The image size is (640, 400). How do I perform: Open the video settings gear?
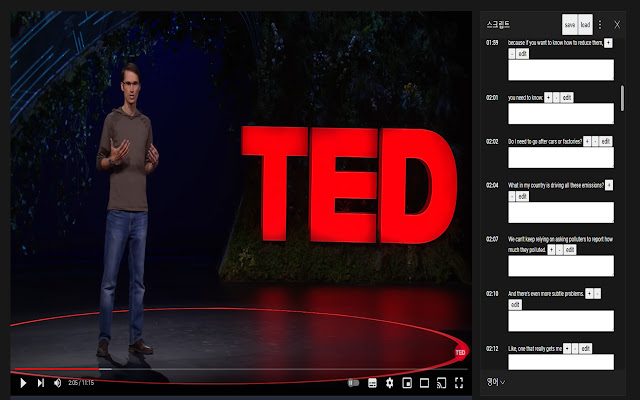point(389,383)
